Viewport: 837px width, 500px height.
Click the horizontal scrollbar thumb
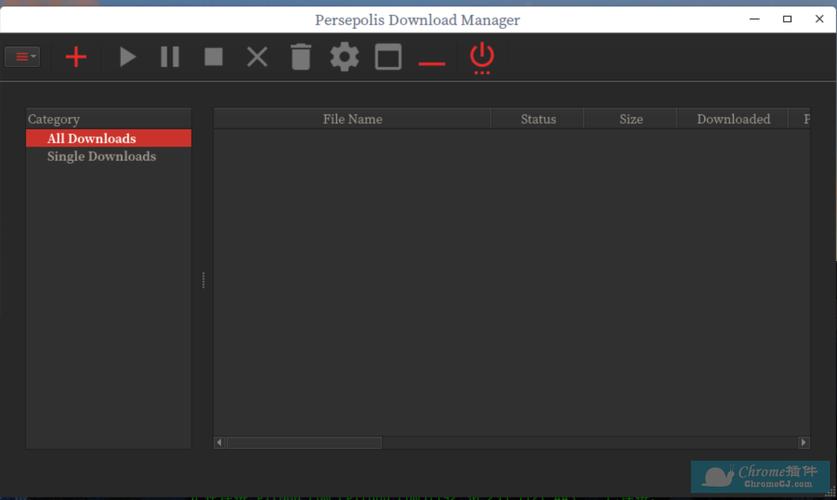pos(304,442)
